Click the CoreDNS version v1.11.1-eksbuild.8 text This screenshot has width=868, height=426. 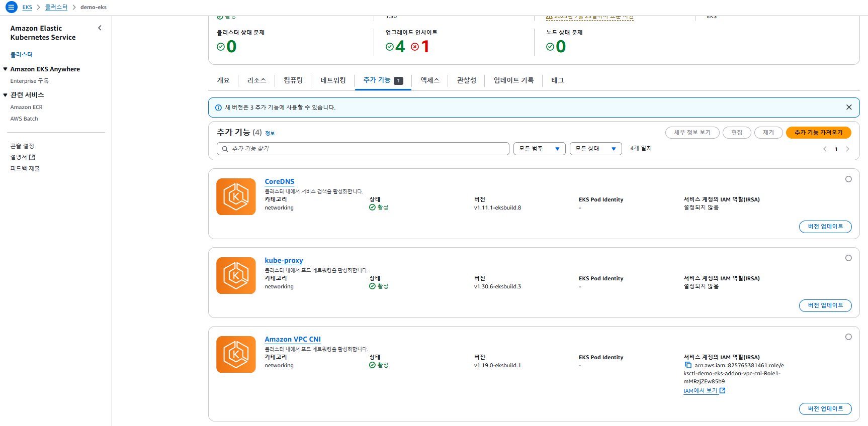click(x=497, y=207)
